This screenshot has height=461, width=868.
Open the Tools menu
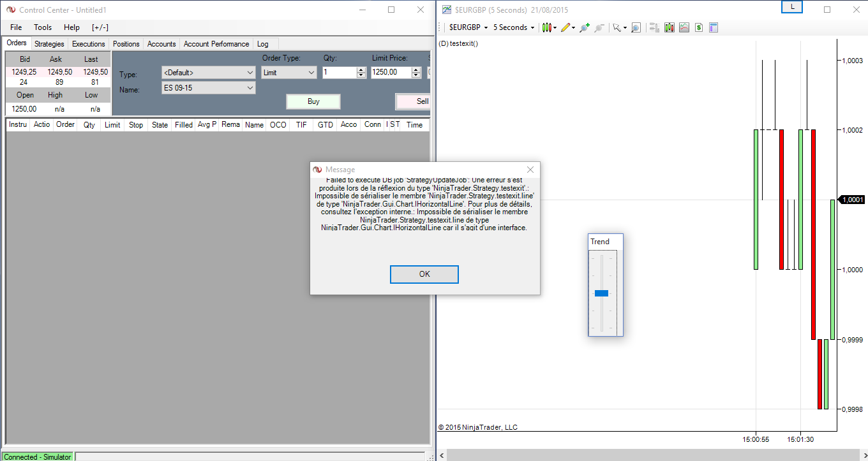43,27
